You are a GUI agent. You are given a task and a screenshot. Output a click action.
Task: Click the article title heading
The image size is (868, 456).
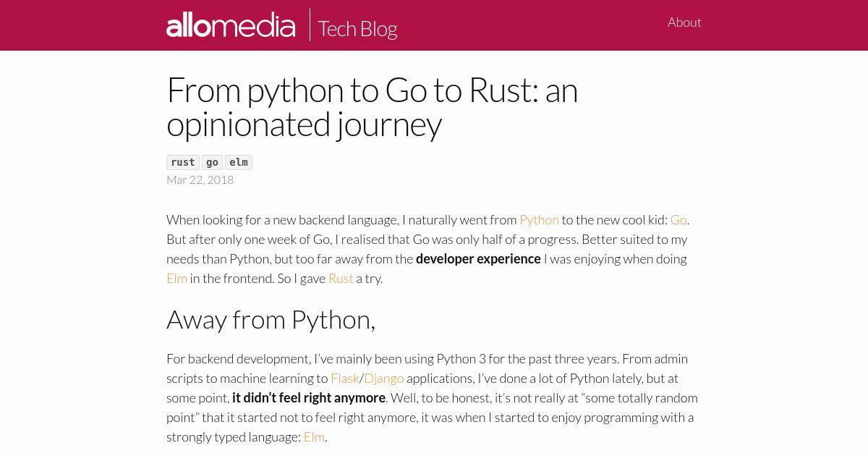coord(373,107)
